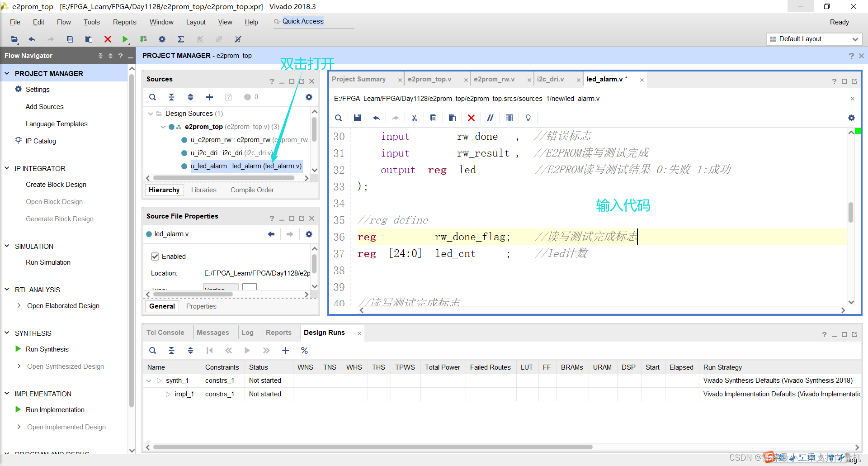Click the open project icon in main toolbar
This screenshot has height=466, width=868.
14,39
